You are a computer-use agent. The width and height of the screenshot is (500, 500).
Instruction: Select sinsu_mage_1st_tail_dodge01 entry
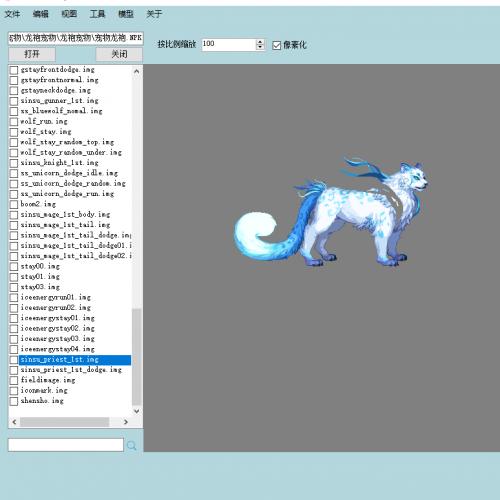[76, 246]
